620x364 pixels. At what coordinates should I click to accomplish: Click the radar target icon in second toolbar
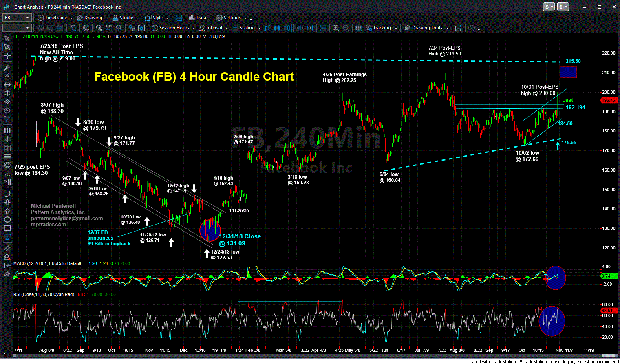click(x=86, y=28)
